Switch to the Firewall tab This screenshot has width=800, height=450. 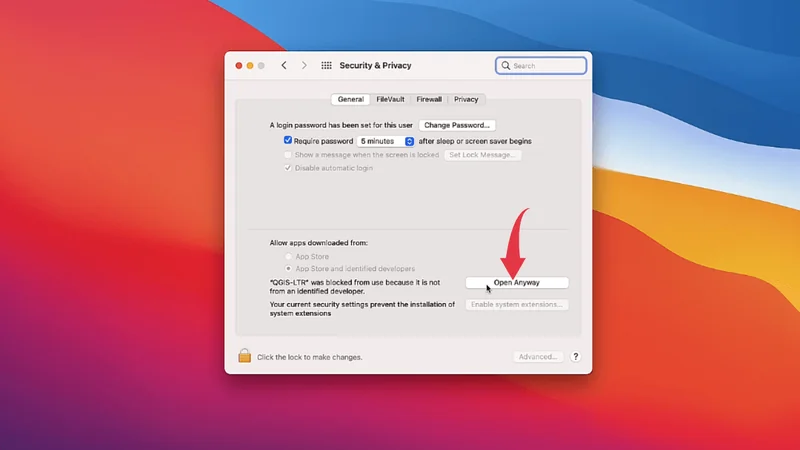click(x=429, y=99)
